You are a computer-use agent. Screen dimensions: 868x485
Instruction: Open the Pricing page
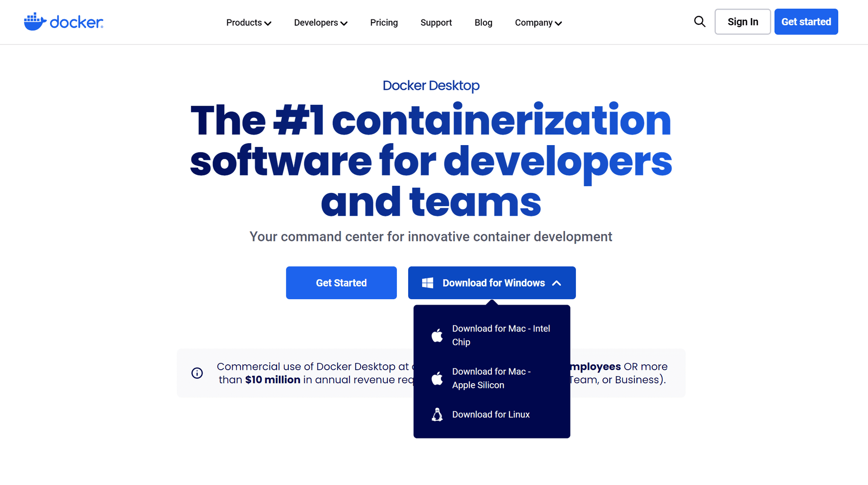384,23
